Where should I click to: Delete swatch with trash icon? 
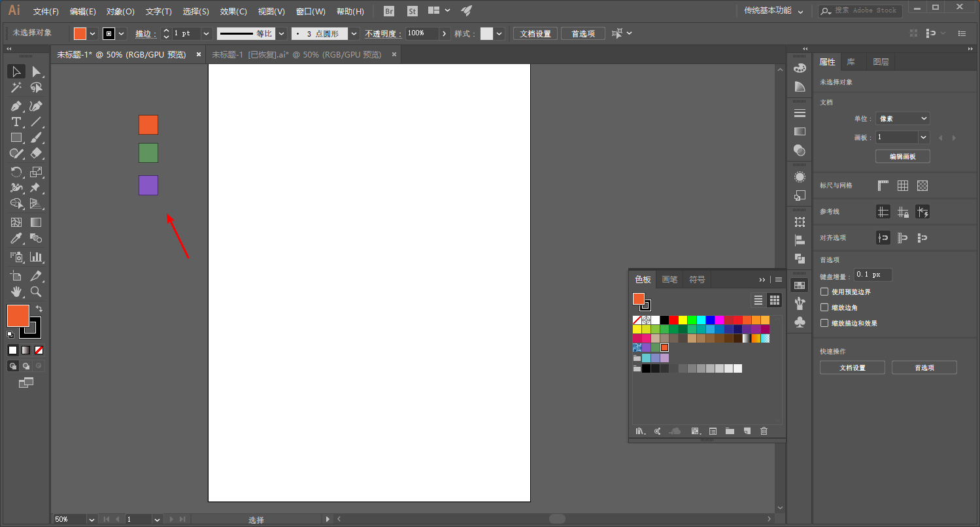(x=764, y=431)
